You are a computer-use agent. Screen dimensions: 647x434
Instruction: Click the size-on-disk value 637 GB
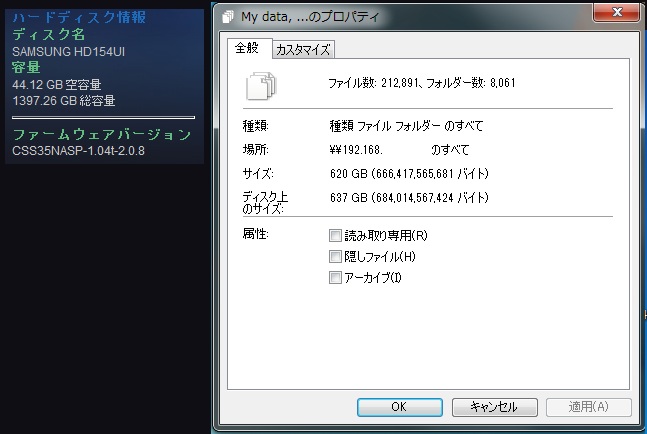(x=348, y=198)
